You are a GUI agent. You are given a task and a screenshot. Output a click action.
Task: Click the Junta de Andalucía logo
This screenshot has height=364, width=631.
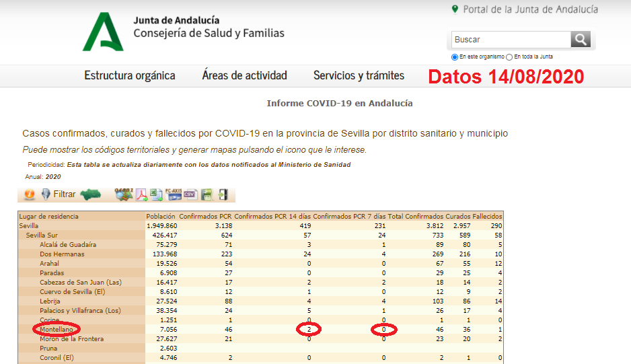tap(103, 32)
